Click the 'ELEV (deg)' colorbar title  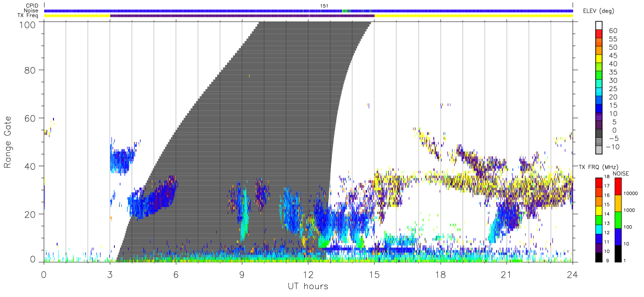(x=598, y=11)
